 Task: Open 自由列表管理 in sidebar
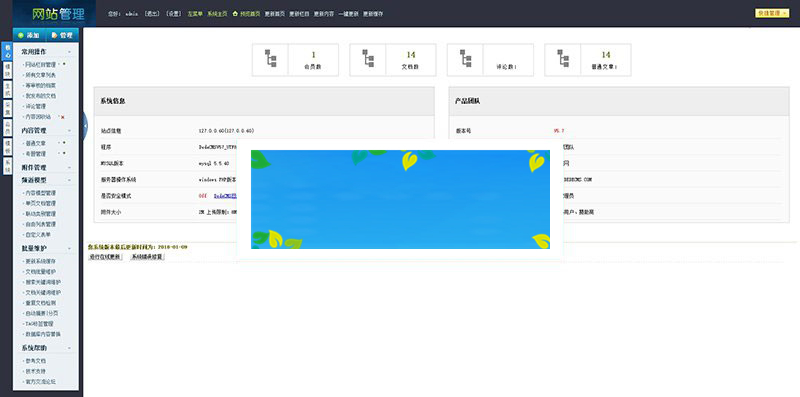[x=40, y=224]
